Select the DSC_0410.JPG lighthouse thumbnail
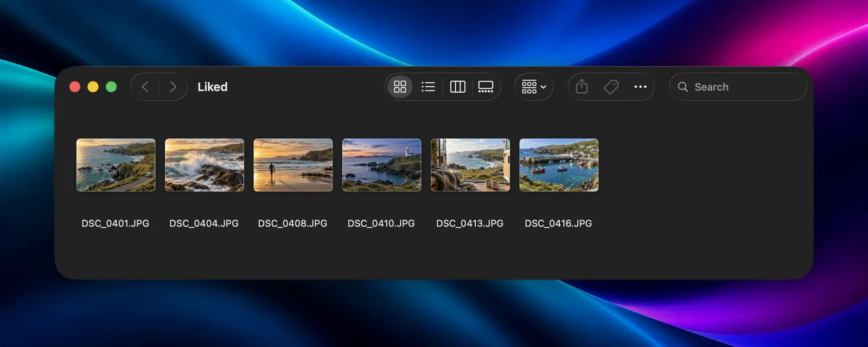Screen dimensions: 868x347 click(x=382, y=165)
